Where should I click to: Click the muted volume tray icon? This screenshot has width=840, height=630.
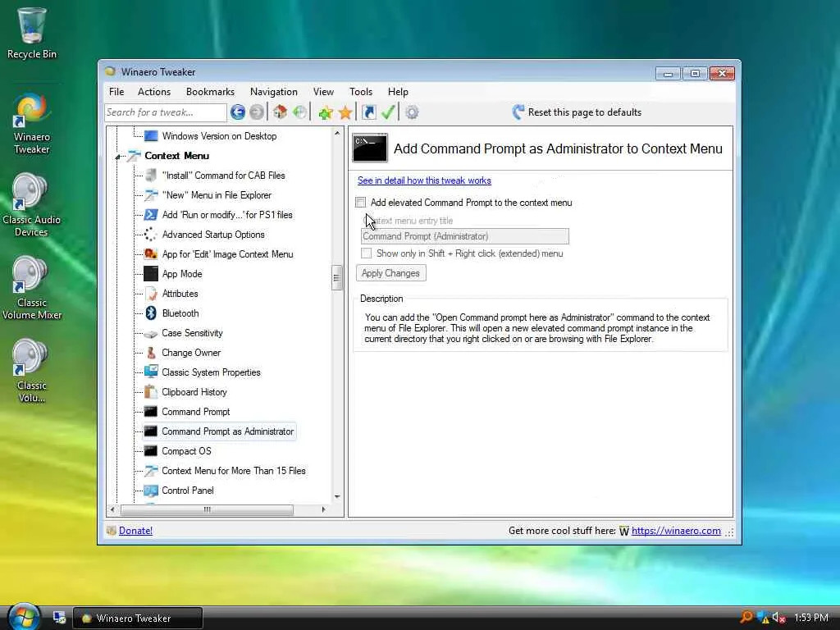[778, 618]
